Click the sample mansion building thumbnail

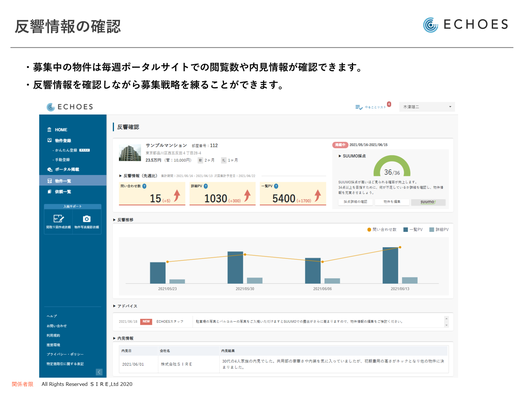coord(130,153)
